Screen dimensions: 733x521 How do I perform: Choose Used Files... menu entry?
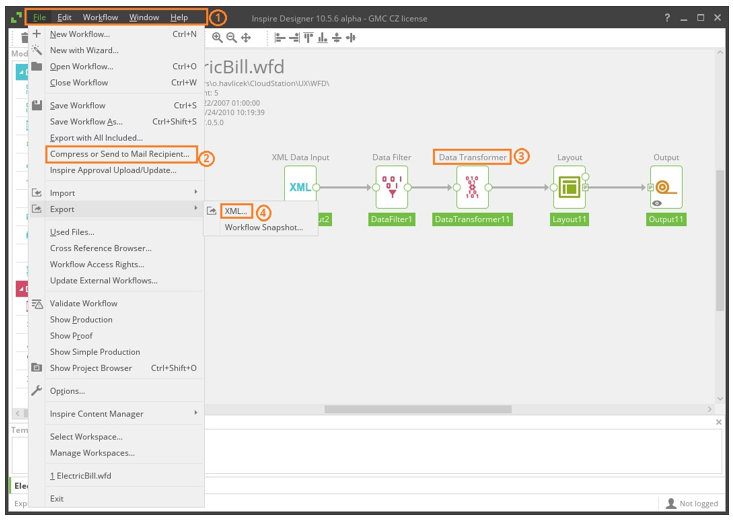116,232
